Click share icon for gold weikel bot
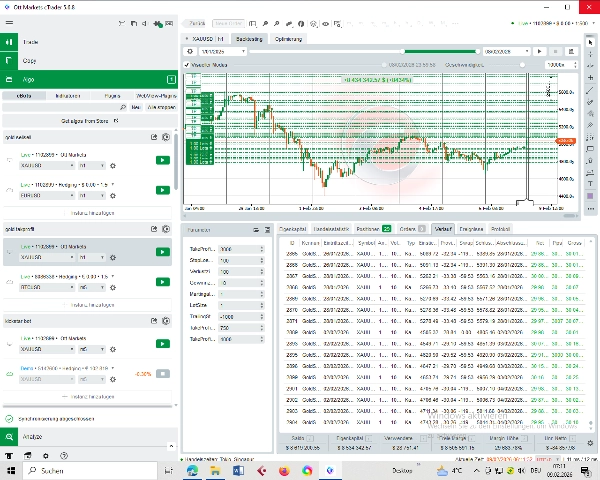The width and height of the screenshot is (600, 480). pos(154,137)
